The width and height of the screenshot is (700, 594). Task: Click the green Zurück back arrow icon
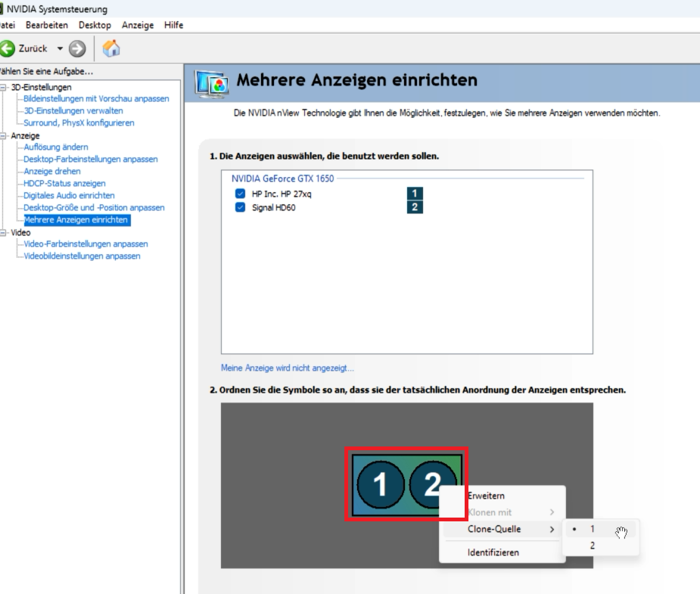point(7,48)
